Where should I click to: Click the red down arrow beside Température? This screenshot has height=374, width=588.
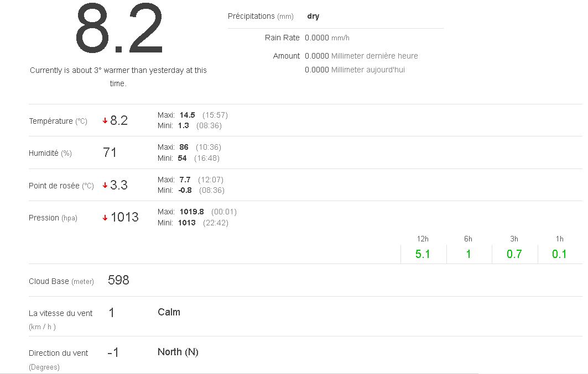(x=105, y=121)
